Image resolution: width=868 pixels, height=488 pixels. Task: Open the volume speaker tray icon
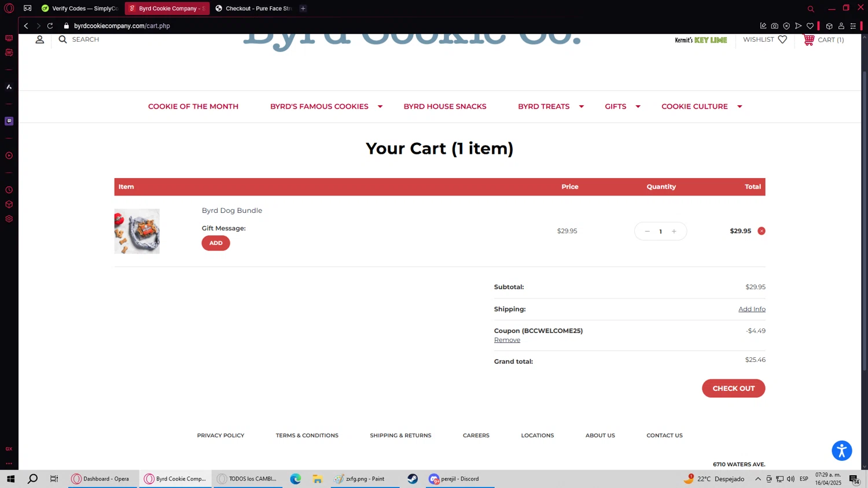[x=790, y=479]
